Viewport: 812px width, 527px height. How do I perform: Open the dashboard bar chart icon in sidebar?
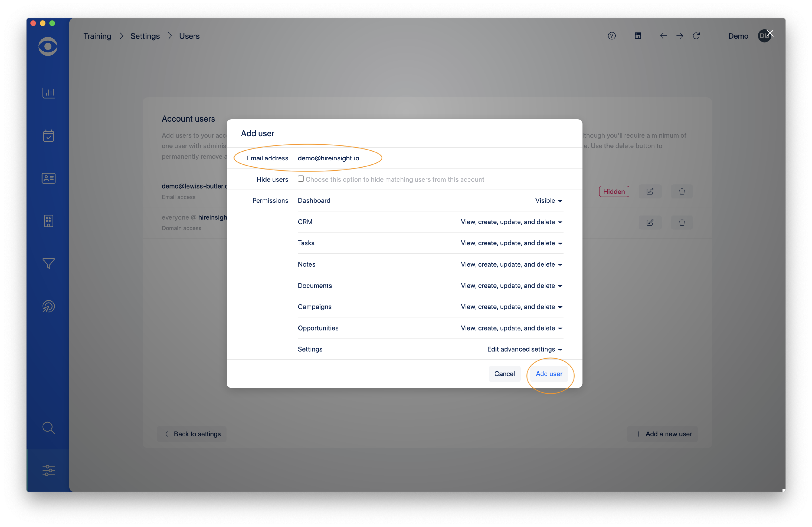(x=48, y=93)
